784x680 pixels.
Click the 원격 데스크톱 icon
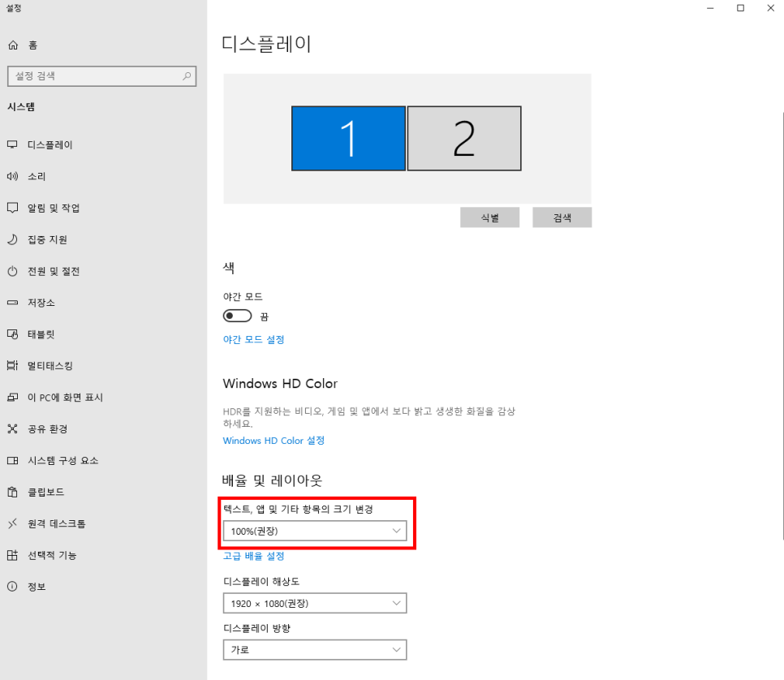click(12, 523)
